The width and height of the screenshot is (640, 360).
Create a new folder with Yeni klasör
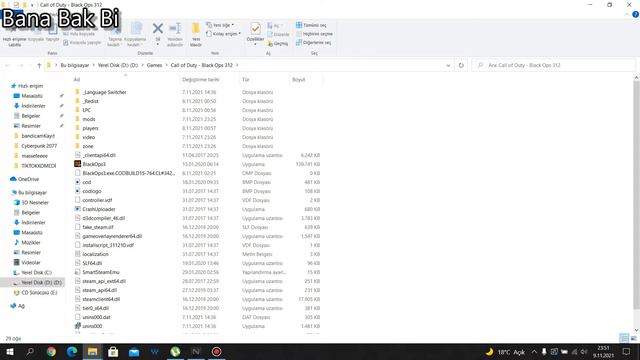196,34
